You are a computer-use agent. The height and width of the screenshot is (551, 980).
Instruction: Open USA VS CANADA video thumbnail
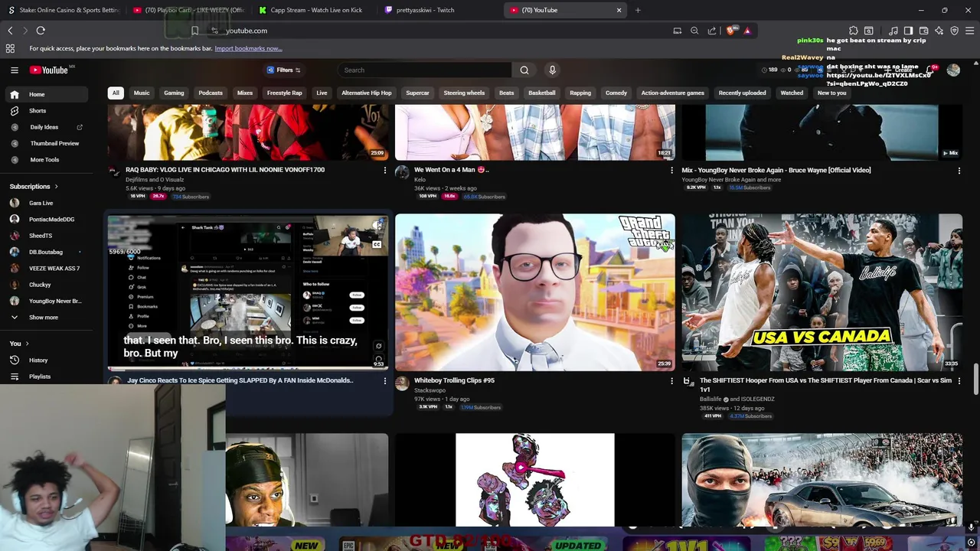click(x=822, y=292)
